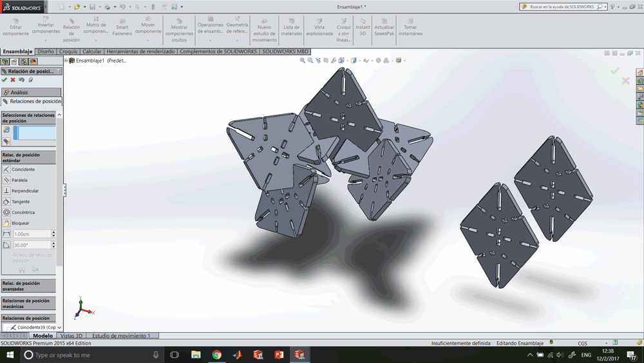644x363 pixels.
Task: Click the Mover componente tool
Action: click(148, 26)
